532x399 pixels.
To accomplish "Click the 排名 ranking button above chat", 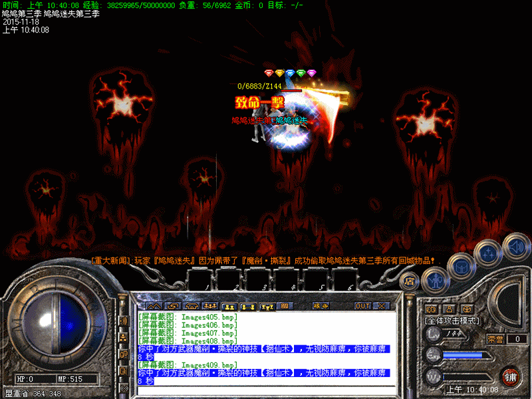I will coord(320,306).
